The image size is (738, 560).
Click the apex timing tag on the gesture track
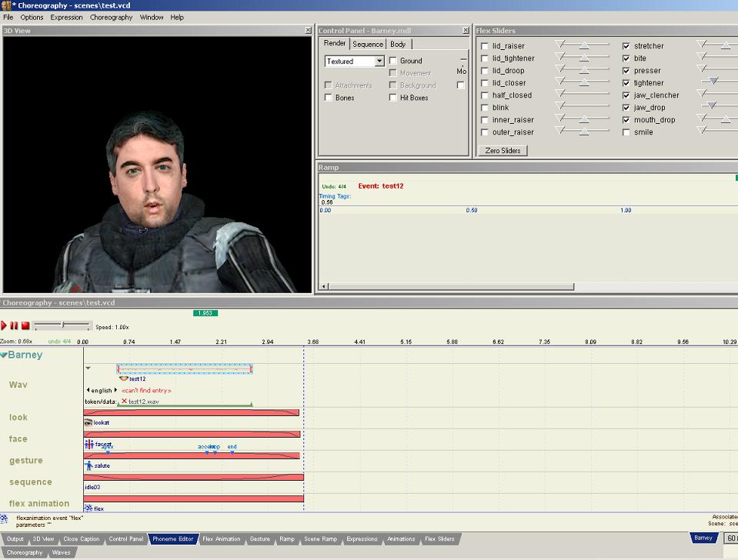107,449
